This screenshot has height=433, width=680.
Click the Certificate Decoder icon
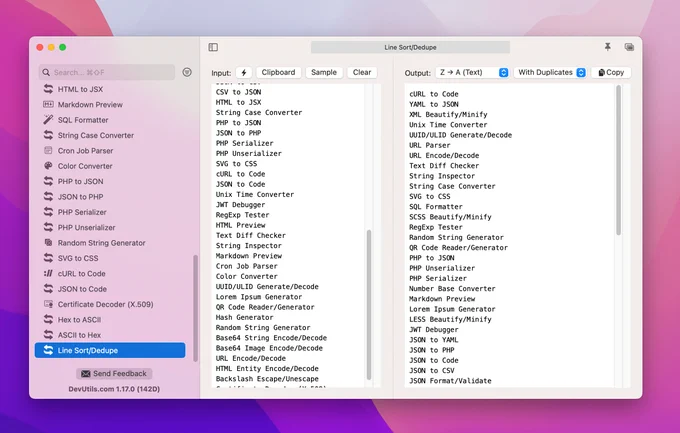48,304
